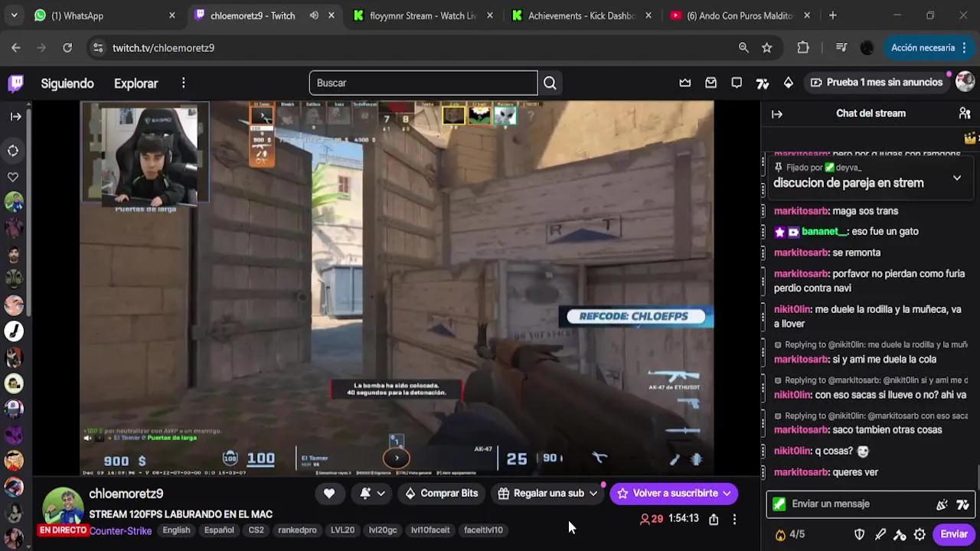Screen dimensions: 980x551
Task: Click the search magnifier button
Action: pos(550,83)
